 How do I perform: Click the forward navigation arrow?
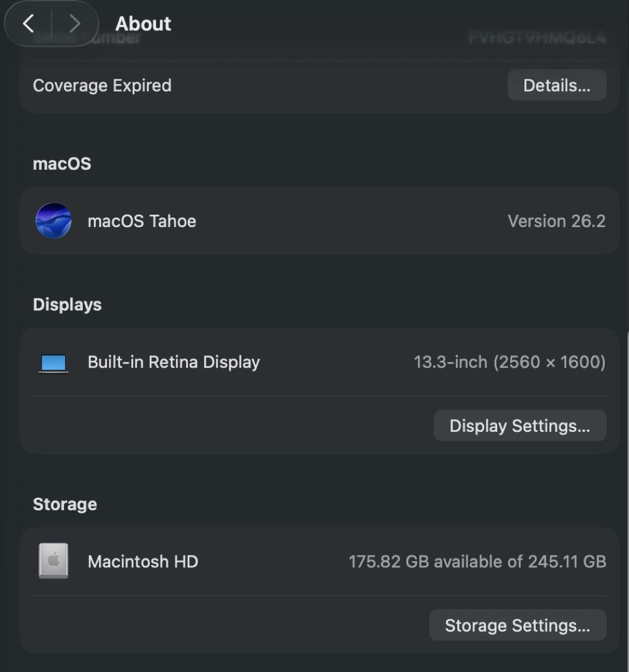[x=74, y=23]
